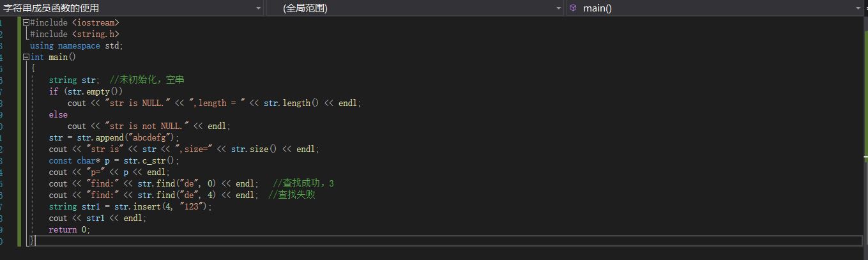
Task: Collapse the int main() outlining toggle
Action: [x=26, y=57]
